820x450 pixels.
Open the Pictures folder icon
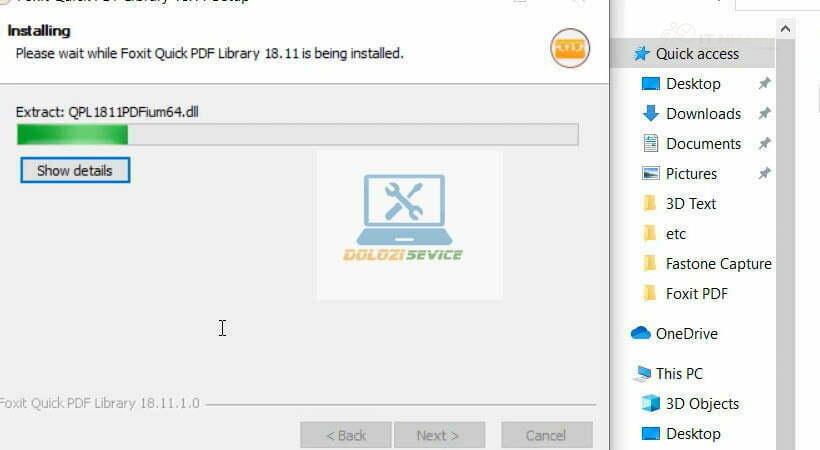click(x=650, y=173)
